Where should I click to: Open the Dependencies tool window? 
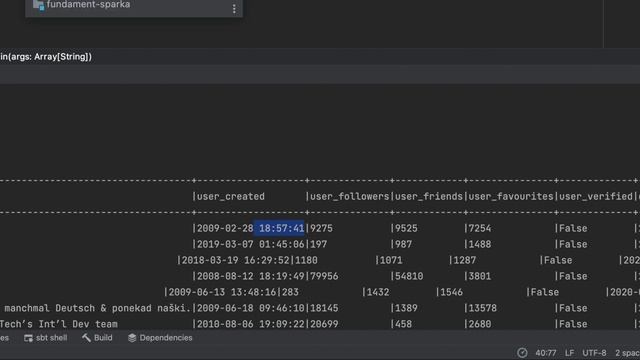coord(160,338)
